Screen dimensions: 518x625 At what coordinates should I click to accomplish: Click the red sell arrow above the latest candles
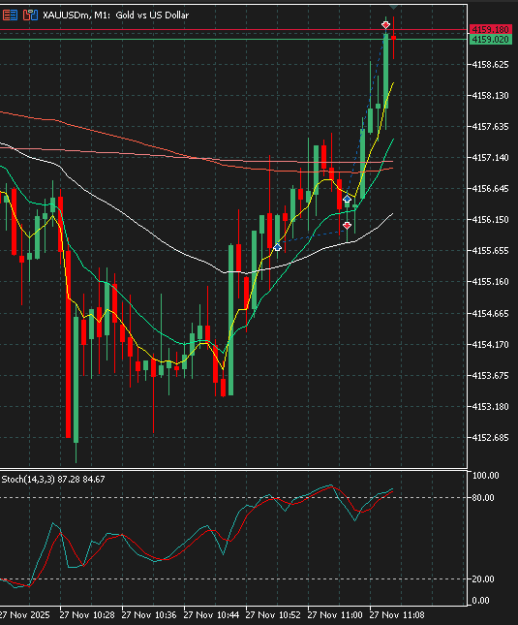(x=385, y=25)
